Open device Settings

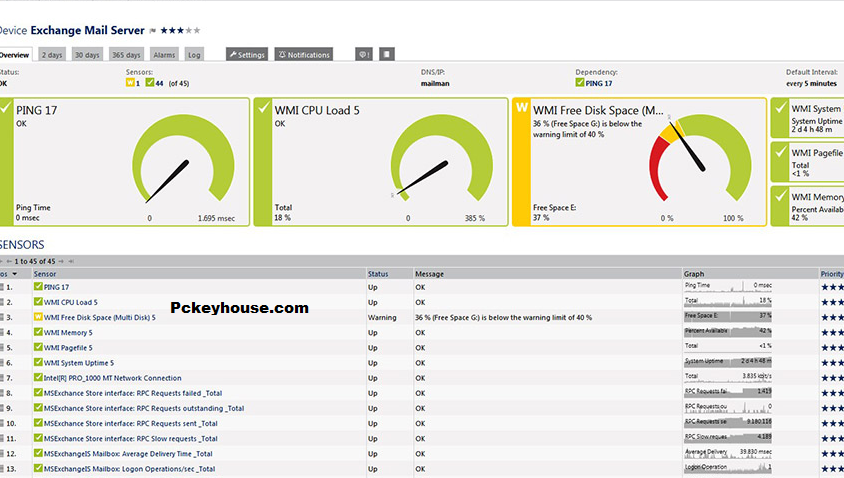coord(247,54)
